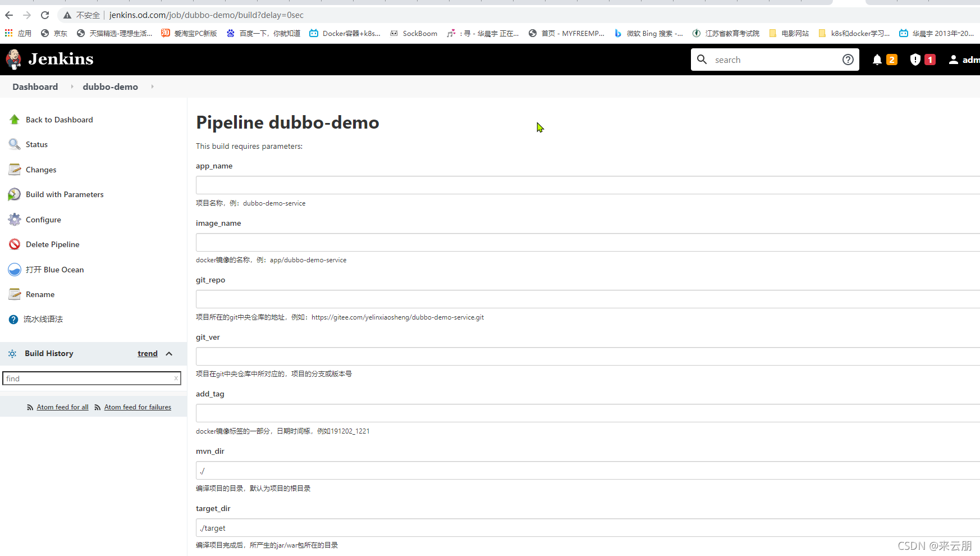Expand the Dashboard breadcrumb arrow
The image size is (980, 556).
pyautogui.click(x=72, y=86)
